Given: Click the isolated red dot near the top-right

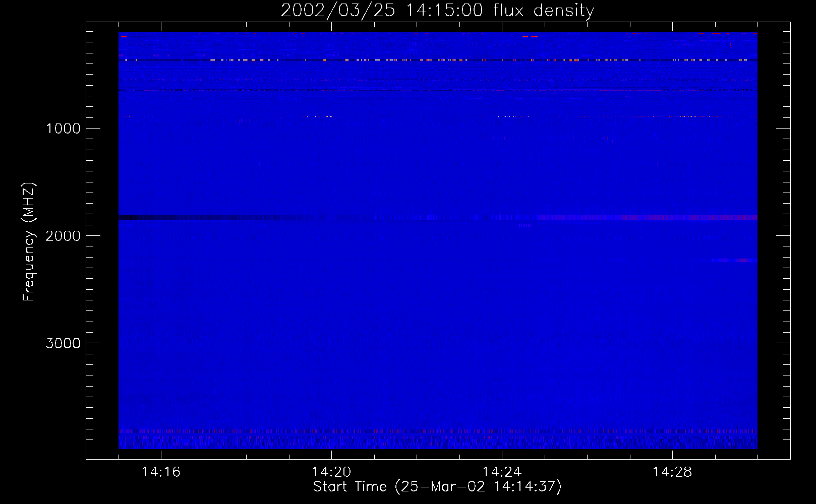Looking at the screenshot, I should 730,45.
